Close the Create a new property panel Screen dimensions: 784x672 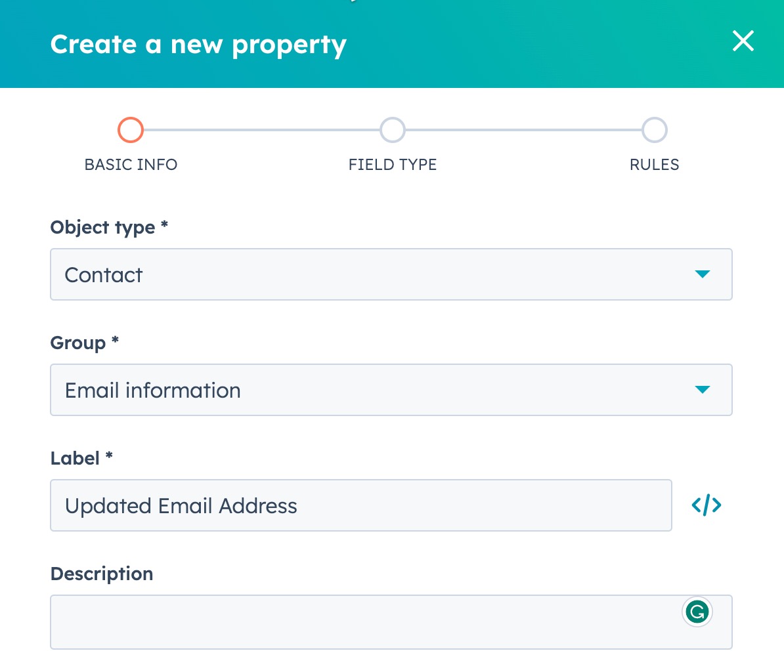pyautogui.click(x=743, y=41)
